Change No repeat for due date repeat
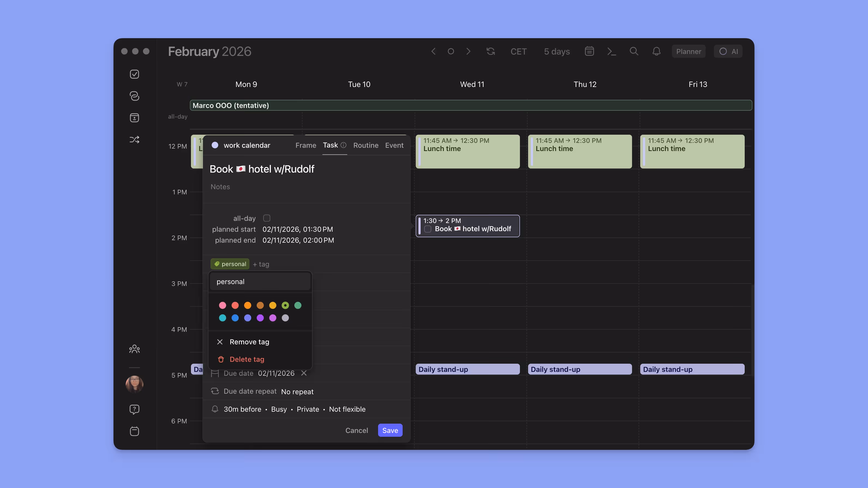This screenshot has height=488, width=868. coord(297,391)
